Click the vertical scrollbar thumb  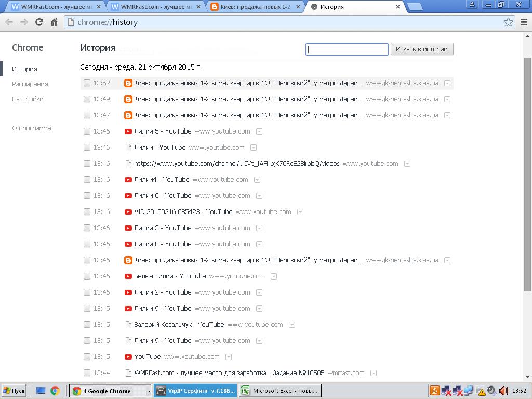point(527,175)
